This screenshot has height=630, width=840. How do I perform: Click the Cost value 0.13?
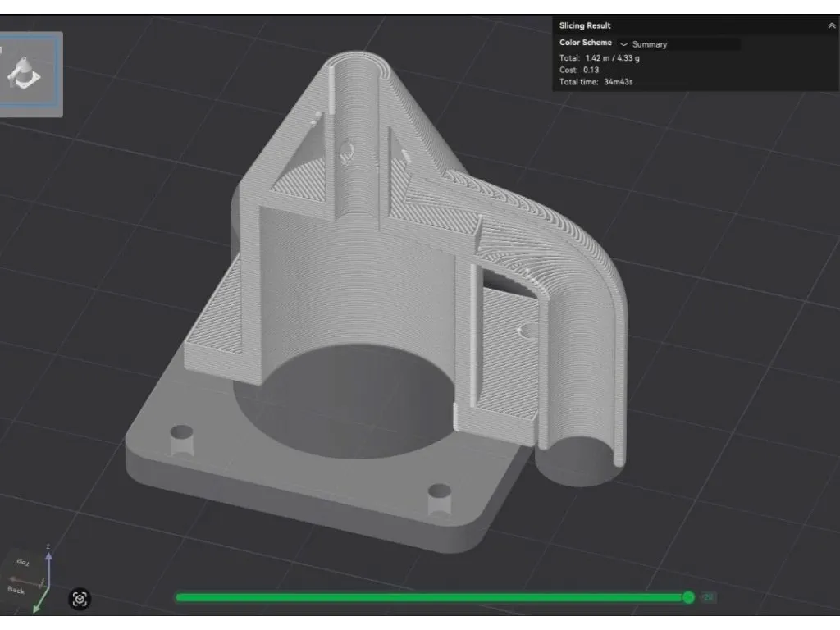pyautogui.click(x=591, y=70)
